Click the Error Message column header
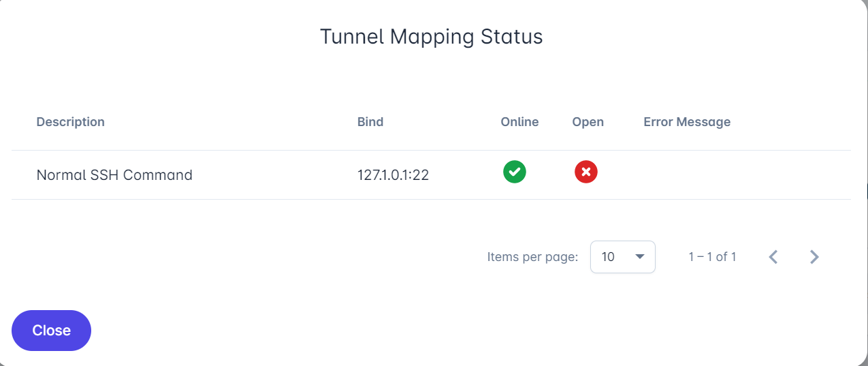This screenshot has width=868, height=366. coord(687,122)
